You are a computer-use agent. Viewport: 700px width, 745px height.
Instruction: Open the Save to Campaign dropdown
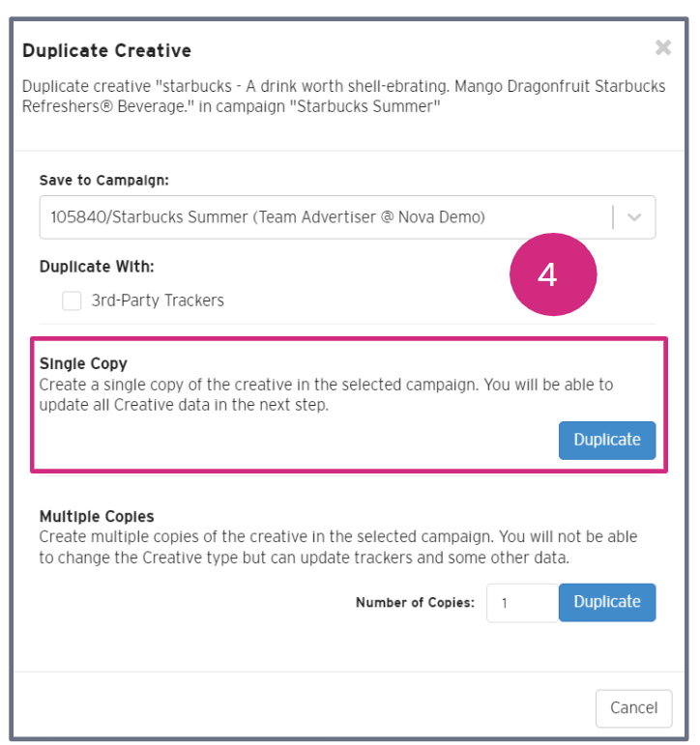coord(329,217)
